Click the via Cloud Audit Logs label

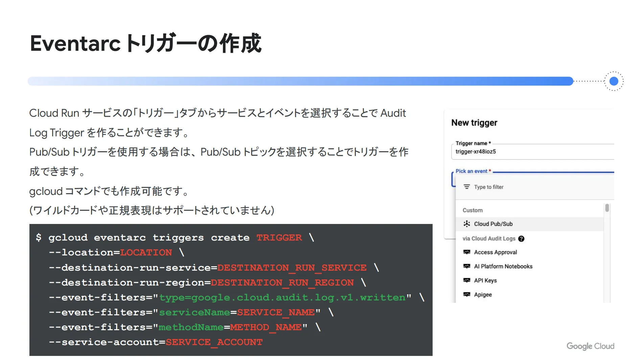pos(489,239)
